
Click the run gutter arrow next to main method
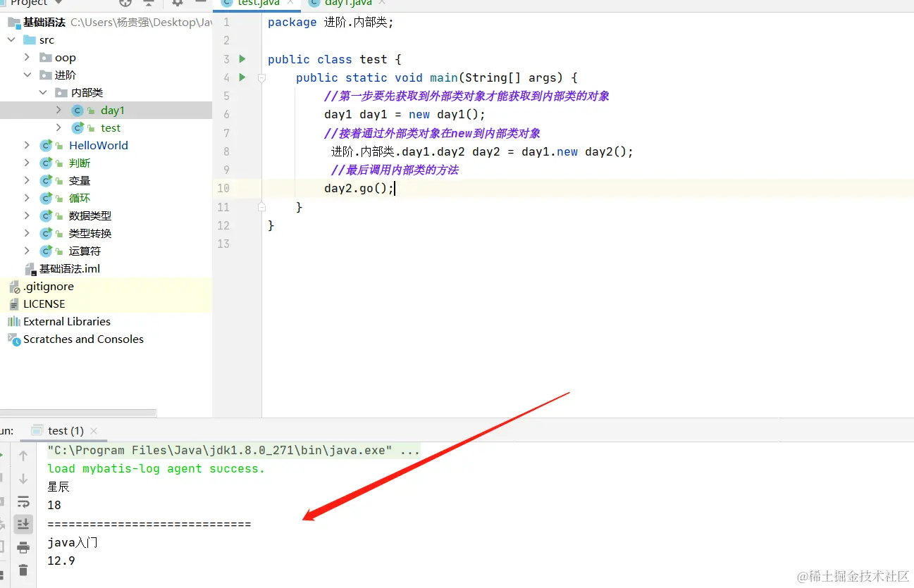pyautogui.click(x=242, y=77)
